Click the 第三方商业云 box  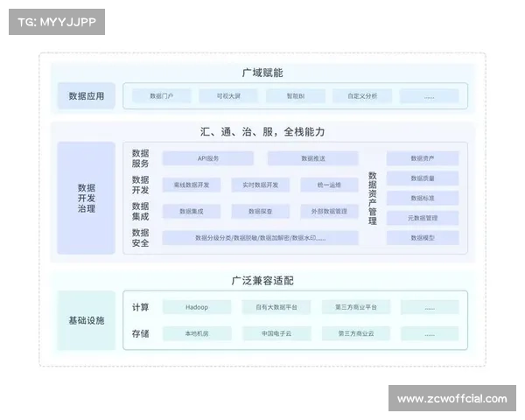[x=356, y=333]
